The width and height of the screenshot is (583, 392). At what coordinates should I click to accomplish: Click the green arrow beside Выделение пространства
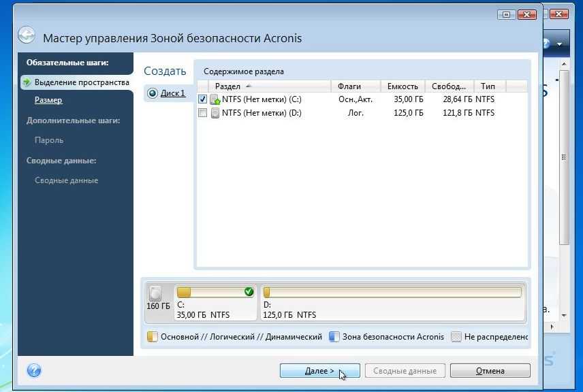coord(27,82)
